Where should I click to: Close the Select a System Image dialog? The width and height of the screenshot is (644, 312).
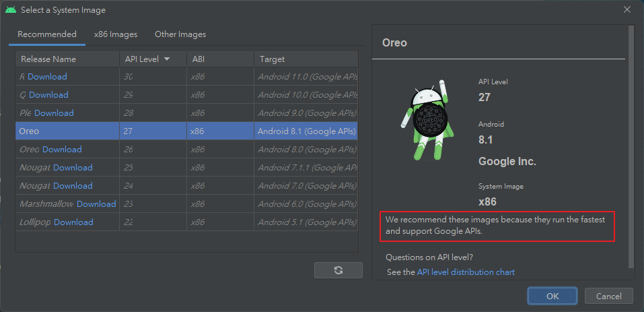627,9
